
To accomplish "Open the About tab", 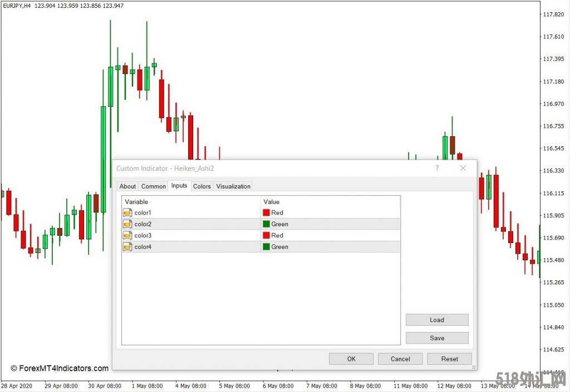I will [127, 186].
